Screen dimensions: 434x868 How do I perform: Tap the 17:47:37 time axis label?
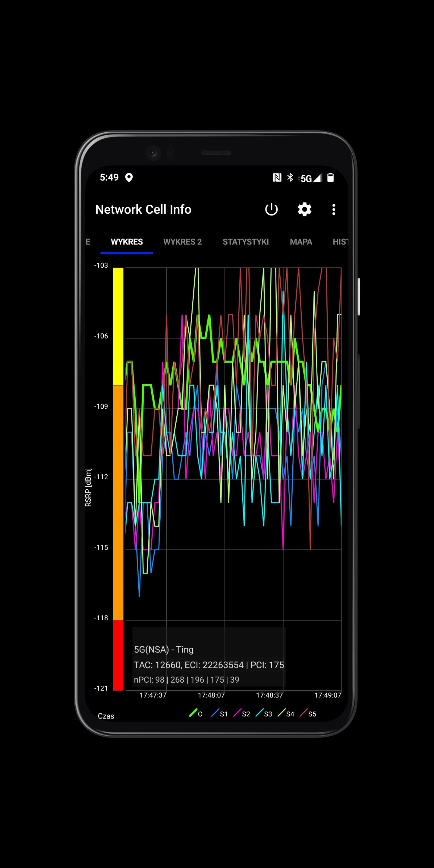click(153, 695)
